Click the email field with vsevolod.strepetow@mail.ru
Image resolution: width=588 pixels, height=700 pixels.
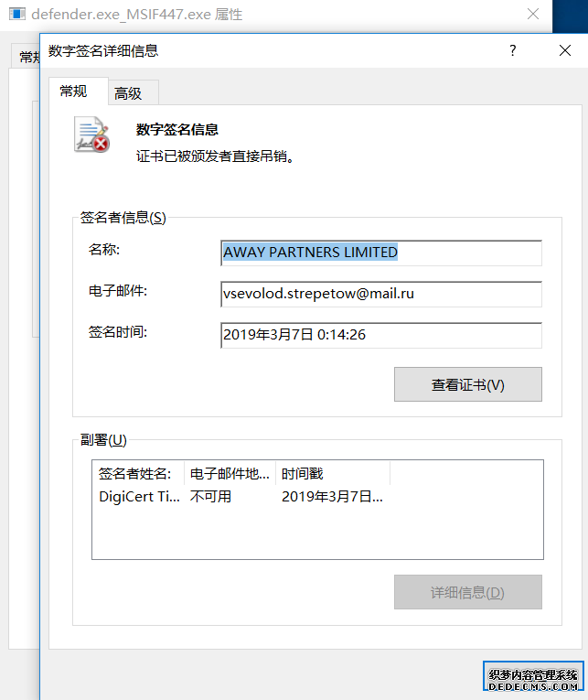pyautogui.click(x=381, y=294)
